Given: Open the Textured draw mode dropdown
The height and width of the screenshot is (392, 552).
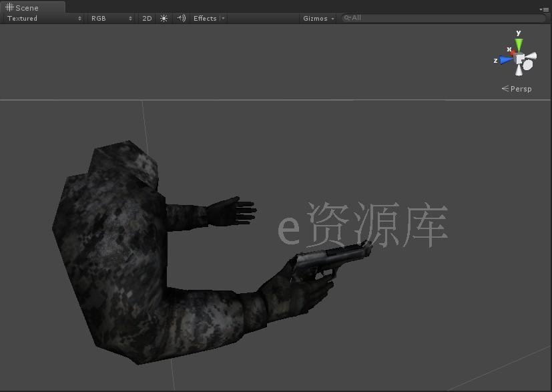Looking at the screenshot, I should [x=44, y=18].
